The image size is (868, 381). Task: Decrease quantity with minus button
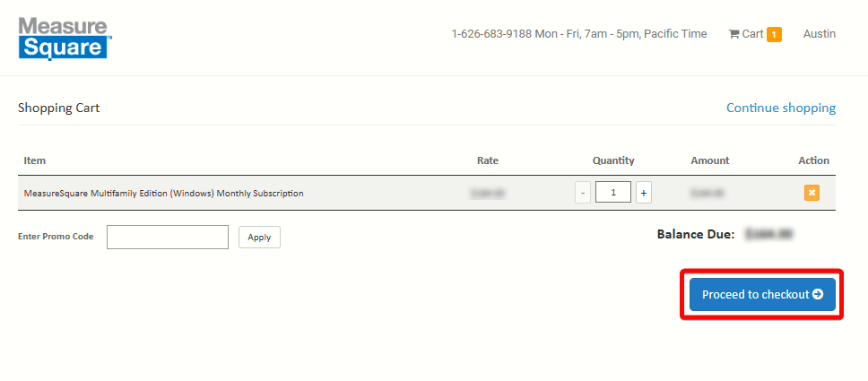[583, 193]
